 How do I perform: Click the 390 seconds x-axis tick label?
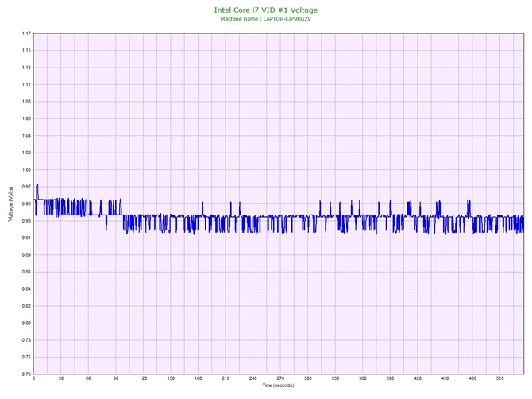[391, 378]
